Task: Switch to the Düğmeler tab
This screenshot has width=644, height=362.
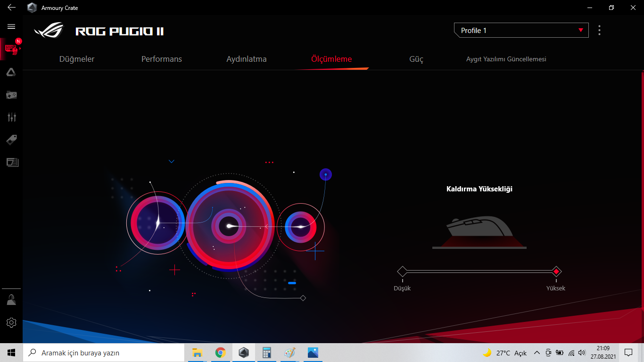Action: click(x=77, y=59)
